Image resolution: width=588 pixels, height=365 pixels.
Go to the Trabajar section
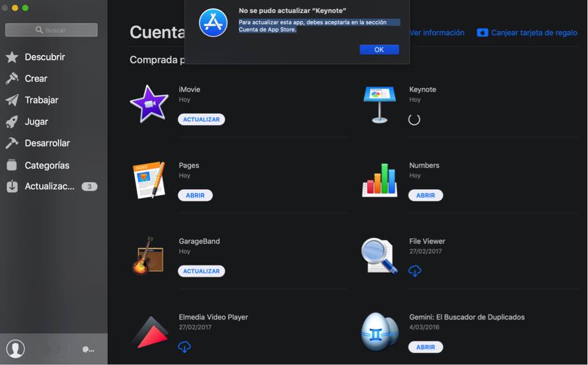[x=41, y=100]
